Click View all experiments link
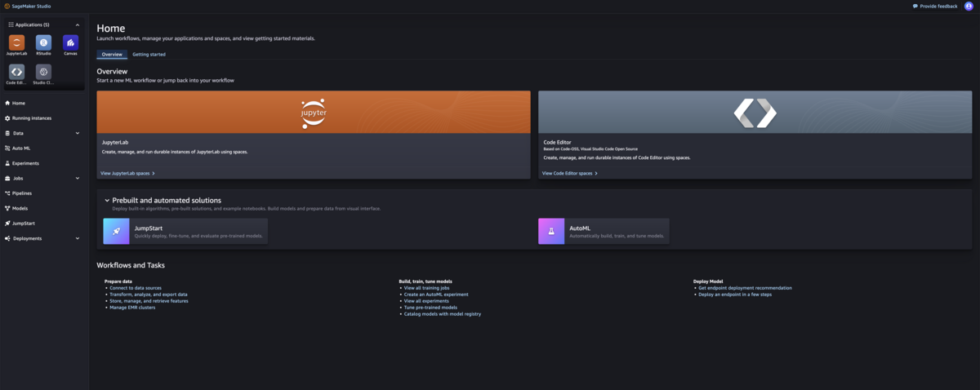 [x=426, y=301]
